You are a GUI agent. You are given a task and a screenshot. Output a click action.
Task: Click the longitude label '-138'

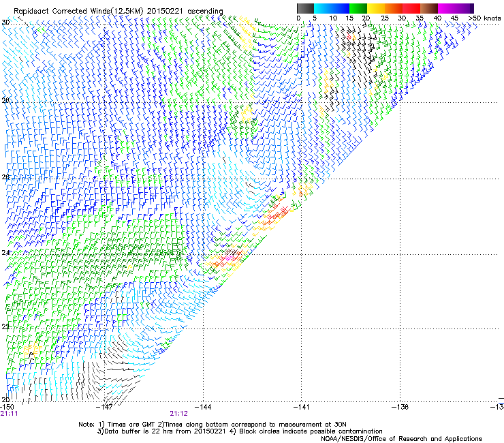click(x=400, y=407)
